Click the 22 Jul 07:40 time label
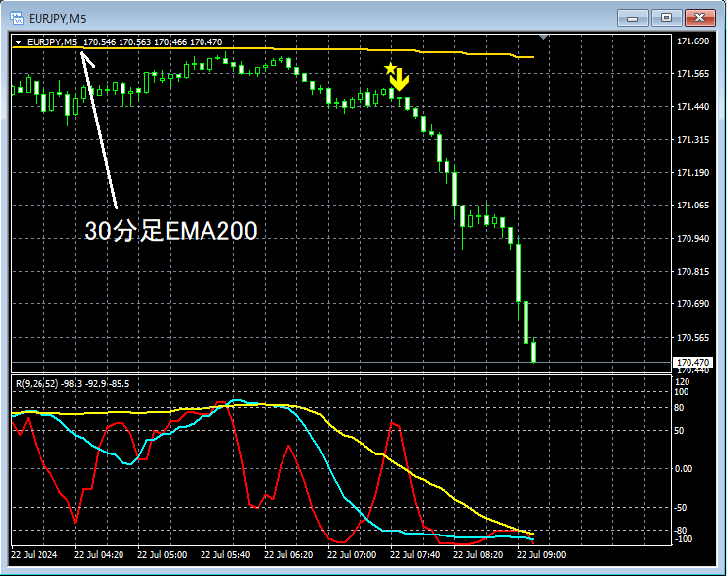The image size is (728, 576). pos(415,555)
